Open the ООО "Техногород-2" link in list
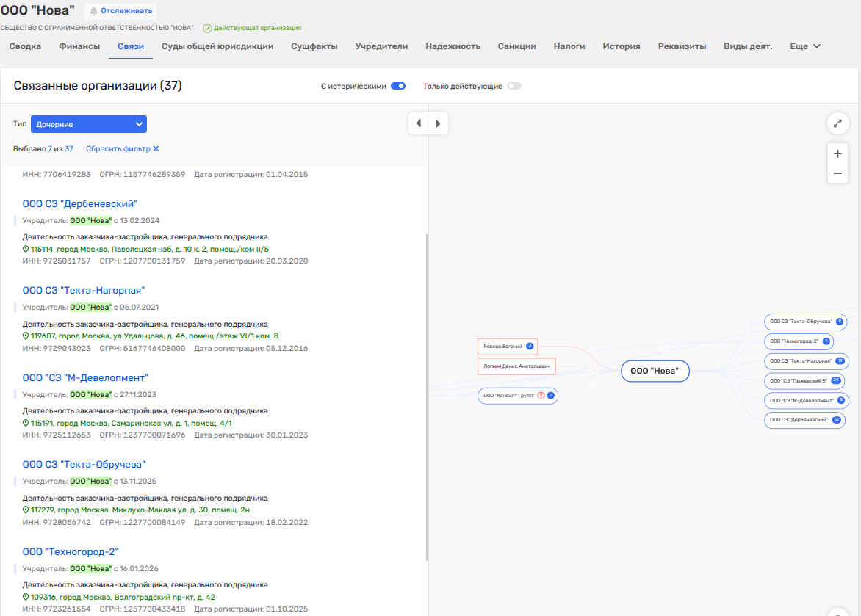The image size is (861, 616). [x=71, y=552]
